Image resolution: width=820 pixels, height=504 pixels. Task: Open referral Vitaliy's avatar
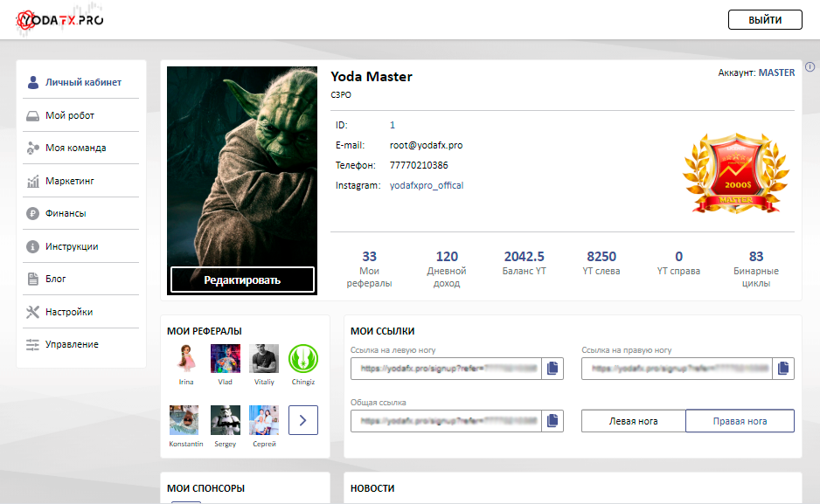(x=264, y=358)
